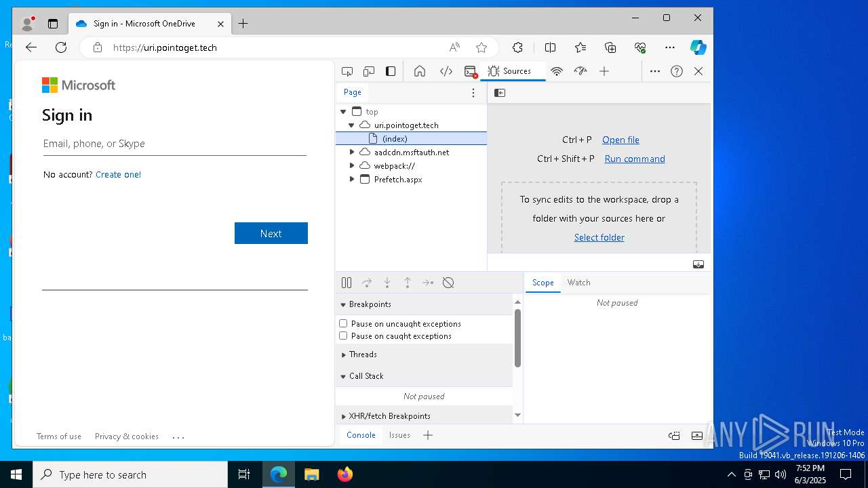Add this page to favorites star

481,47
